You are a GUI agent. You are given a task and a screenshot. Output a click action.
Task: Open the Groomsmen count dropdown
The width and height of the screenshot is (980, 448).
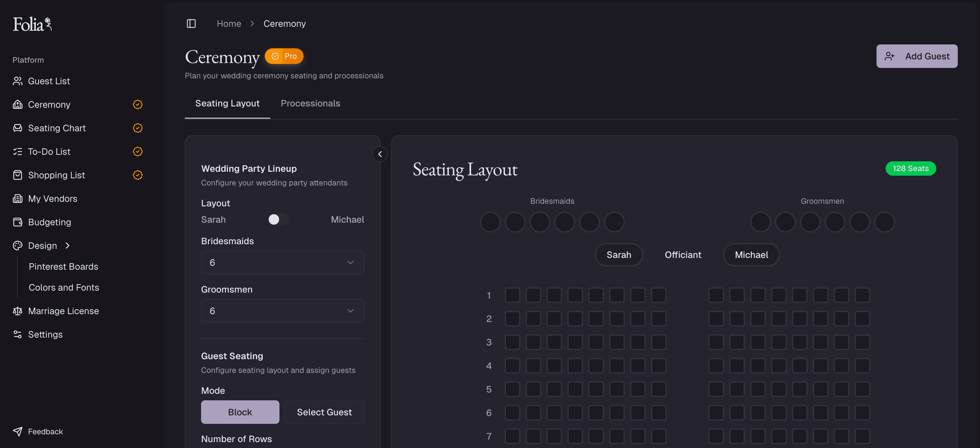point(282,311)
